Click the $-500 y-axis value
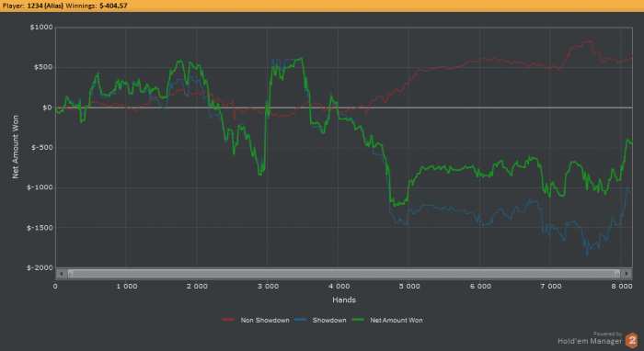644x351 pixels. 42,148
